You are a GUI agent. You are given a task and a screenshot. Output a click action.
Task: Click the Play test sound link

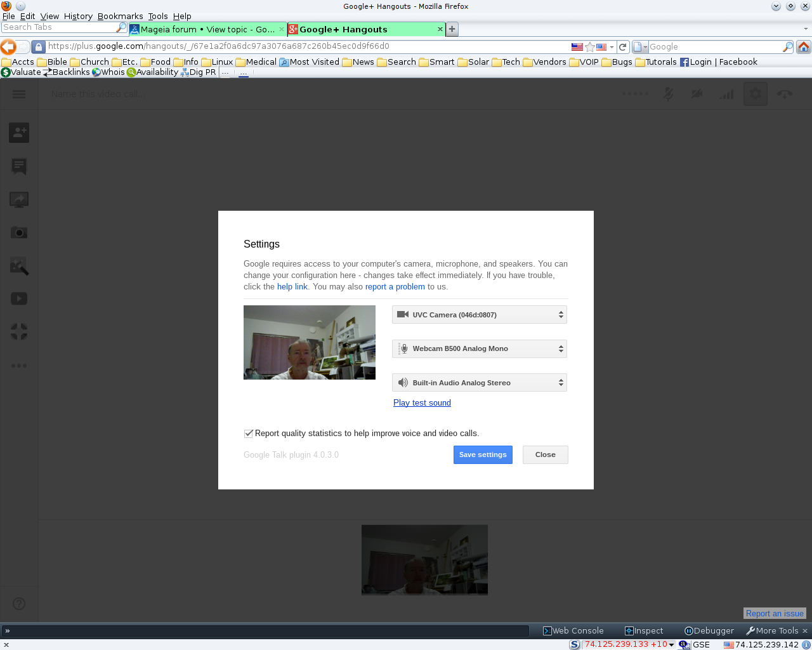coord(422,402)
